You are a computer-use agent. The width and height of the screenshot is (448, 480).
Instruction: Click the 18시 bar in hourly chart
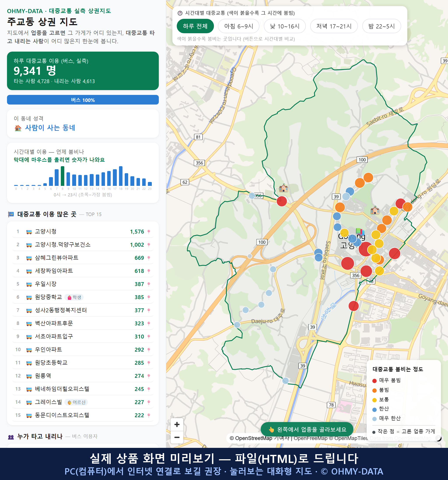[121, 176]
